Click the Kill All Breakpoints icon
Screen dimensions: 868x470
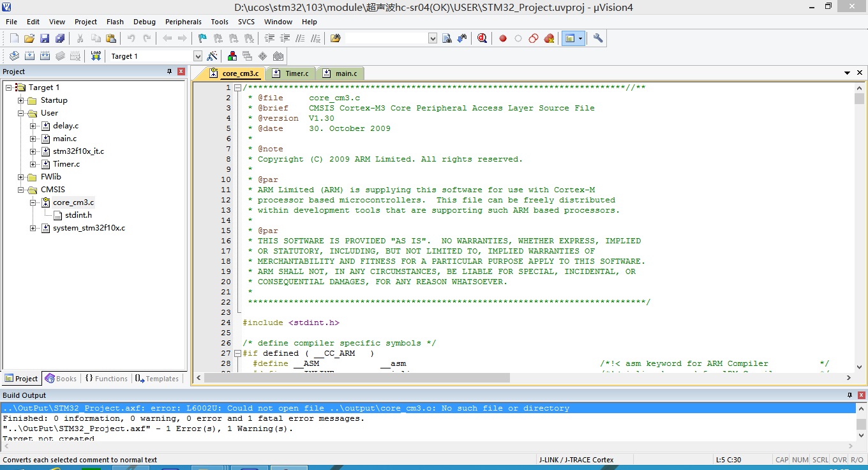(549, 38)
